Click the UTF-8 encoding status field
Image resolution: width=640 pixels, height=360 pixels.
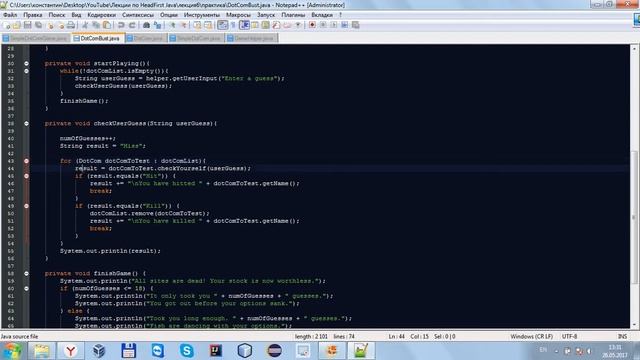coord(569,336)
